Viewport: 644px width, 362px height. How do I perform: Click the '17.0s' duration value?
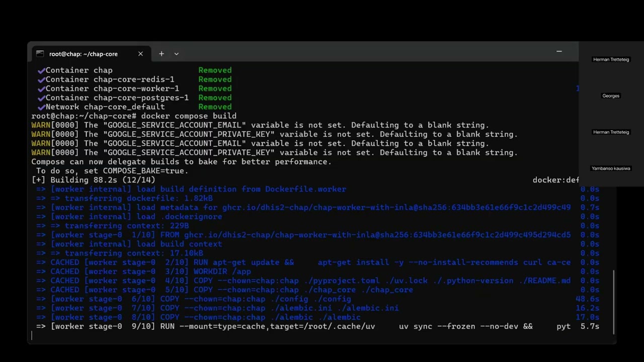point(587,317)
